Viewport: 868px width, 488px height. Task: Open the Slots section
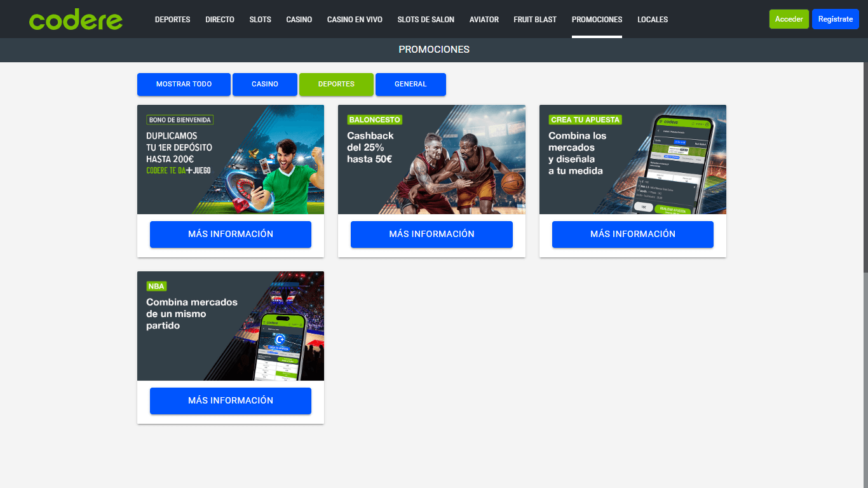(260, 20)
